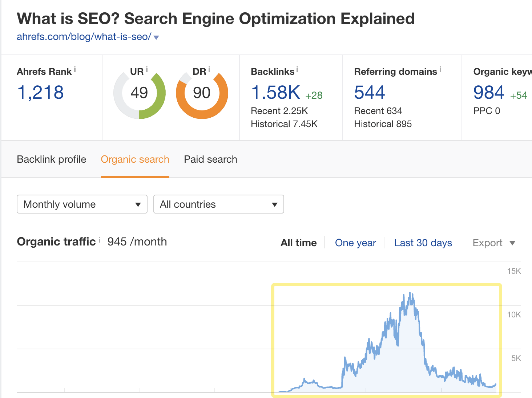The height and width of the screenshot is (398, 532).
Task: Enable the Last 30 days view
Action: pyautogui.click(x=423, y=243)
